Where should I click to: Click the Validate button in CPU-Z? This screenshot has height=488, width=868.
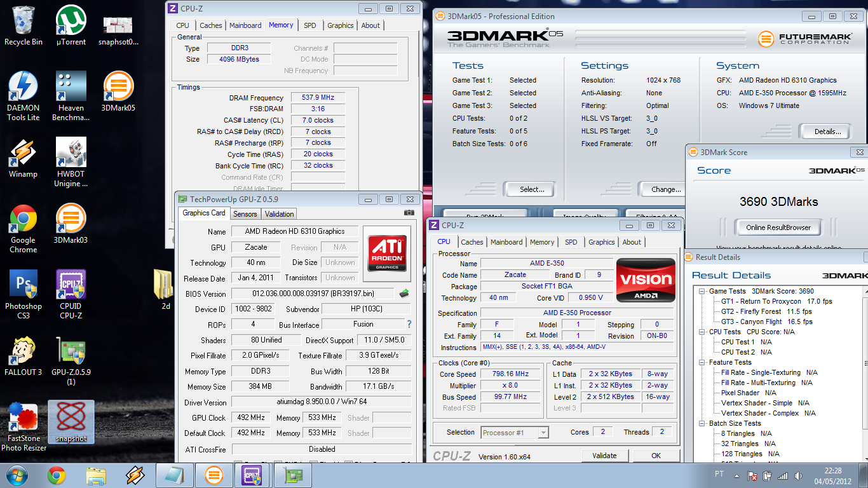click(x=604, y=456)
